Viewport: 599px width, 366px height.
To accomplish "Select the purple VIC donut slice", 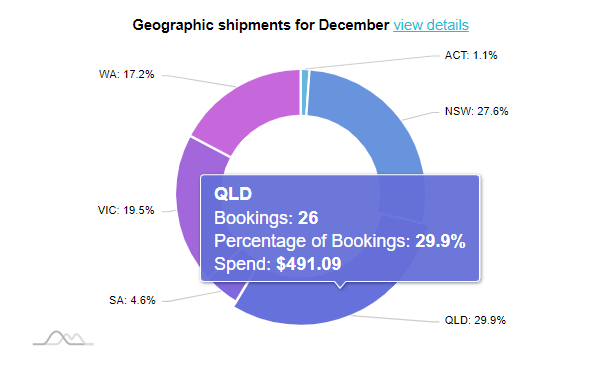I will 199,191.
